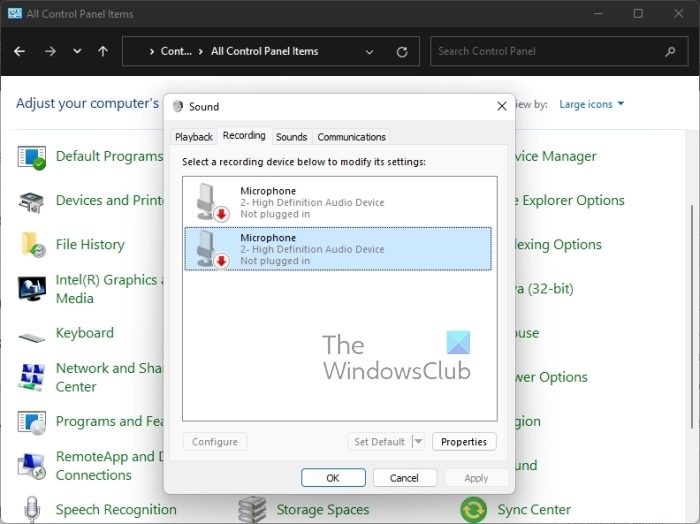Click the Cont... breadcrumb segment
The width and height of the screenshot is (700, 524).
[176, 51]
